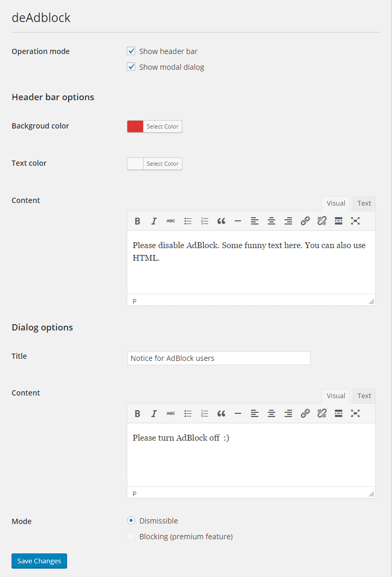Click the p path tag under Header bar editor
Screen dimensions: 392x577
pos(135,301)
